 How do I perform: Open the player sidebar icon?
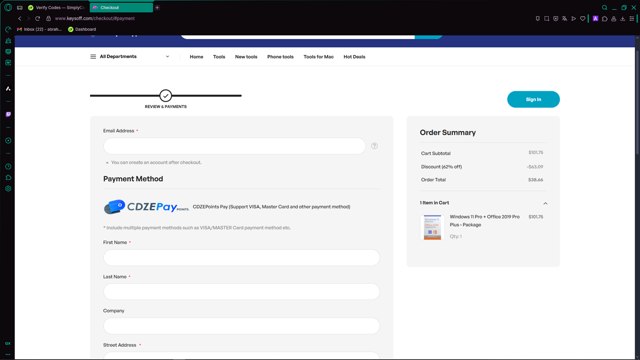click(8, 140)
